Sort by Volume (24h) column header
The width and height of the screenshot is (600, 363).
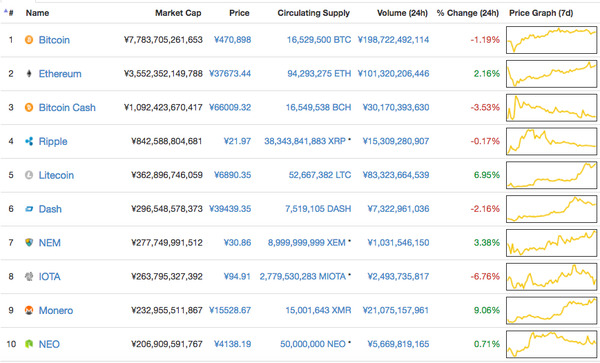tap(402, 13)
